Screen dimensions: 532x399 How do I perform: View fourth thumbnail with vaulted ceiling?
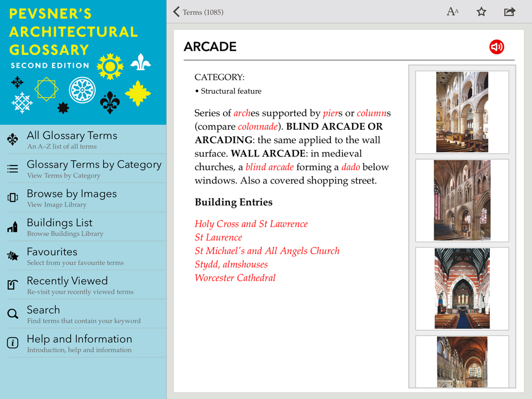coord(462,362)
